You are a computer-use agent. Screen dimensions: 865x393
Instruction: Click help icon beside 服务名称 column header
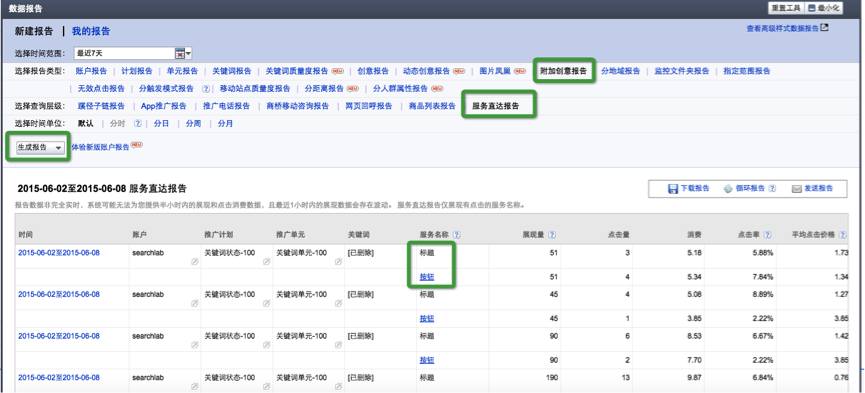coord(456,235)
